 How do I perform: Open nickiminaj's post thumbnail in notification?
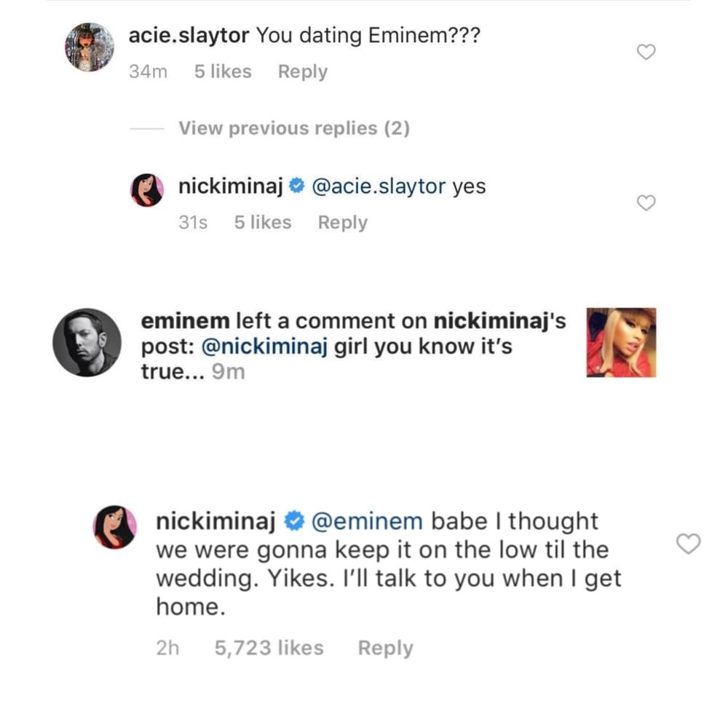click(x=621, y=342)
